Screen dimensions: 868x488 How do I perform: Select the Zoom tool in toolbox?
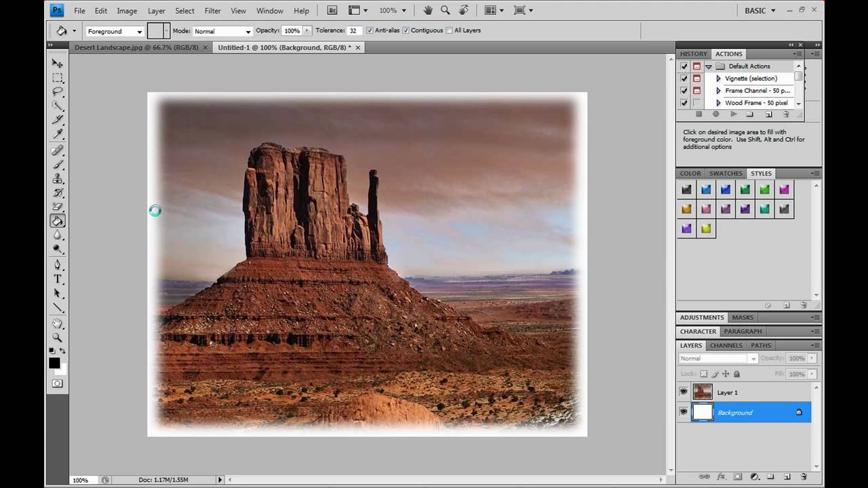[58, 337]
